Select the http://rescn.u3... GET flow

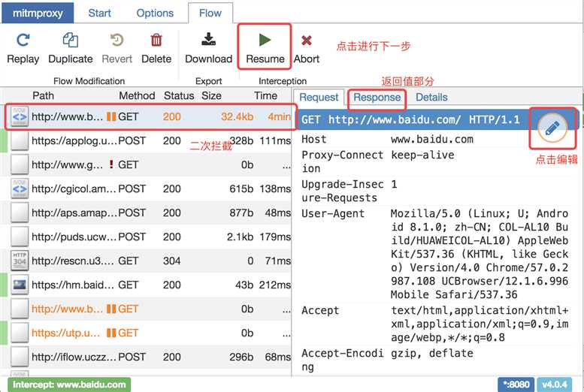click(x=146, y=261)
